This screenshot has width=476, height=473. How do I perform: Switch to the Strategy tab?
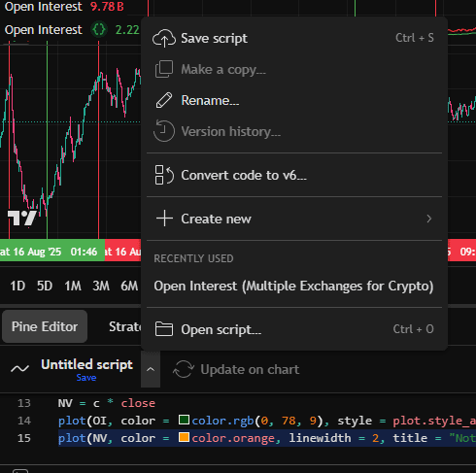(x=124, y=326)
